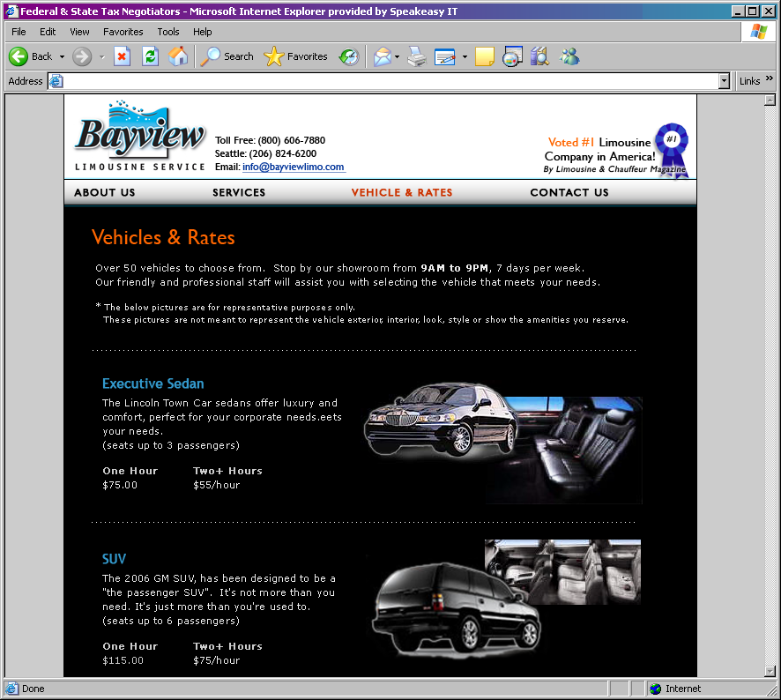The image size is (781, 700).
Task: Click the SUV interior seats photo
Action: [563, 572]
